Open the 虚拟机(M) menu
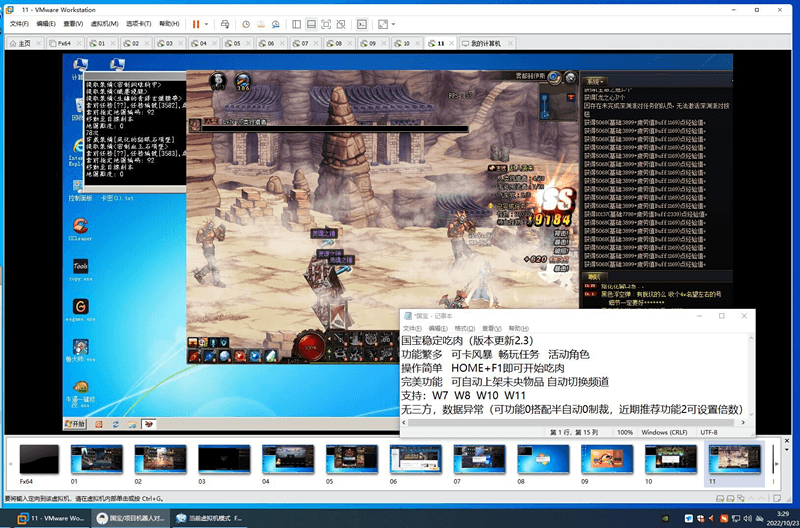This screenshot has height=528, width=800. coord(104,24)
